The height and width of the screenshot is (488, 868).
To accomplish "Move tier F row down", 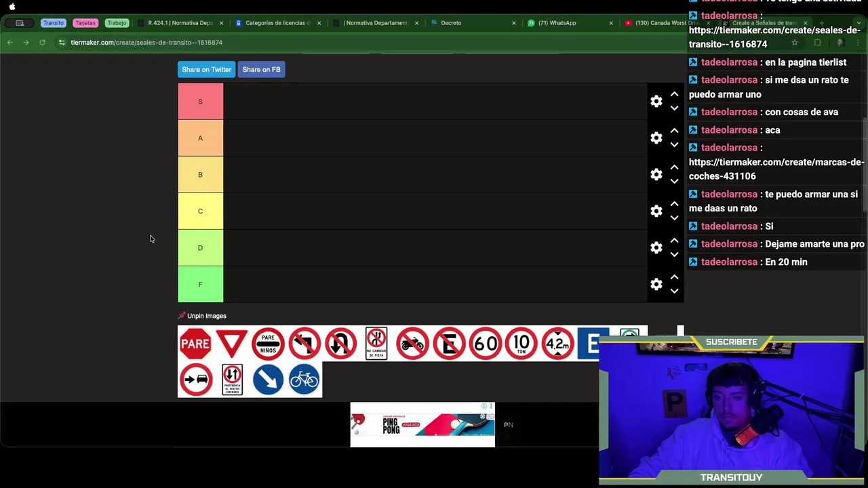I will (674, 291).
